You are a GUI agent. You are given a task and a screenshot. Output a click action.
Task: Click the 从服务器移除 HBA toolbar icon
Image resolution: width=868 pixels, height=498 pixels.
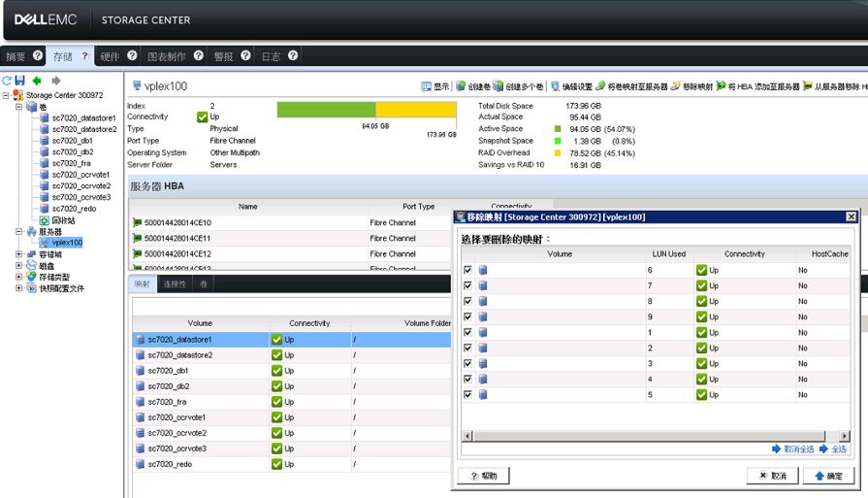(808, 85)
